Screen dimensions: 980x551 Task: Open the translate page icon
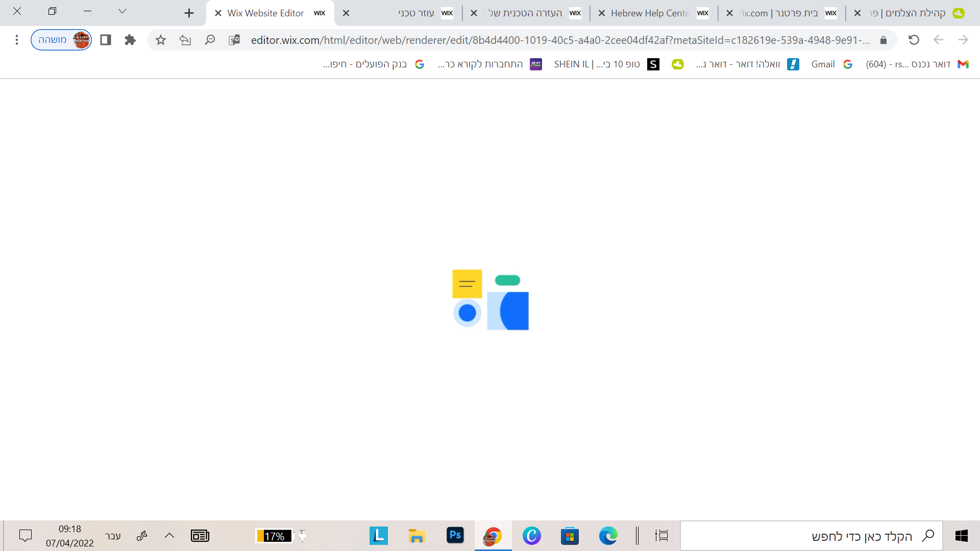tap(234, 40)
